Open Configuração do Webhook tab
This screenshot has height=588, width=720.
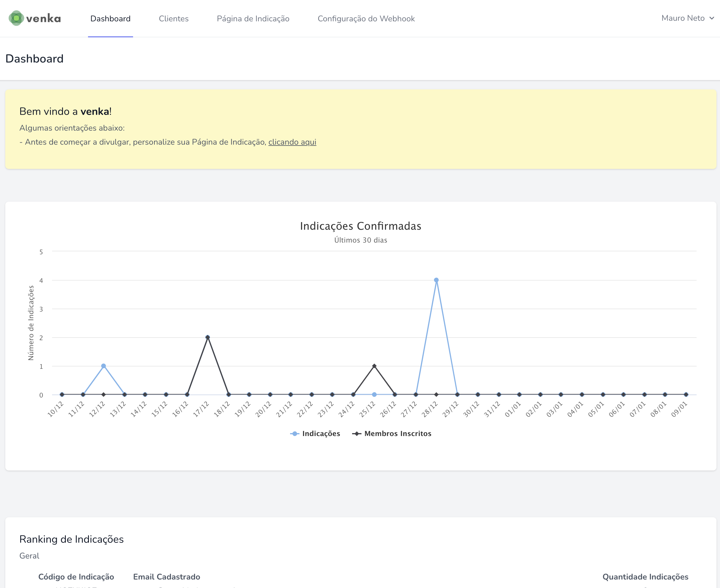pos(366,19)
